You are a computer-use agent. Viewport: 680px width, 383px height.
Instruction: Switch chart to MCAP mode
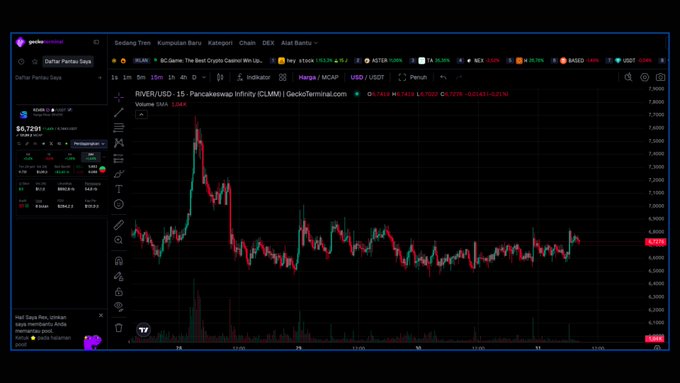click(330, 77)
